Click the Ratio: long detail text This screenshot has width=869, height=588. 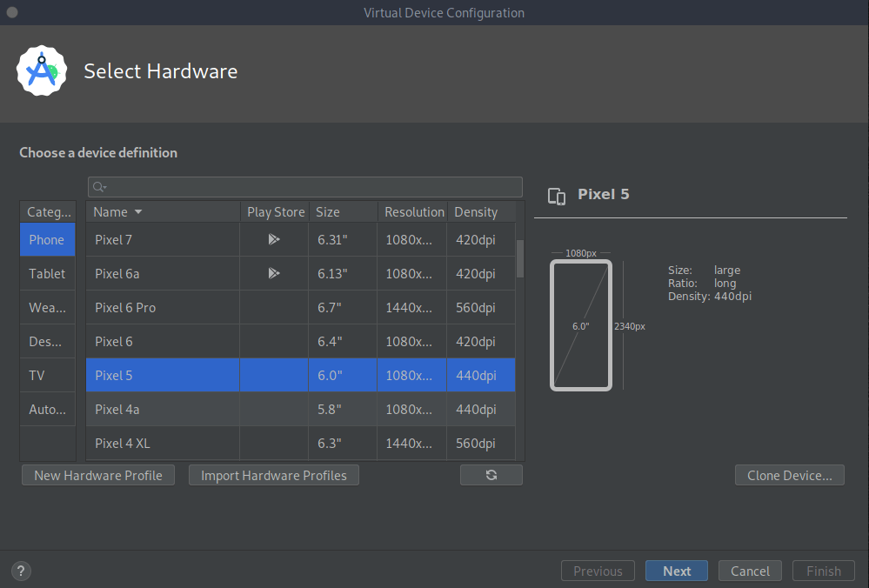point(702,284)
